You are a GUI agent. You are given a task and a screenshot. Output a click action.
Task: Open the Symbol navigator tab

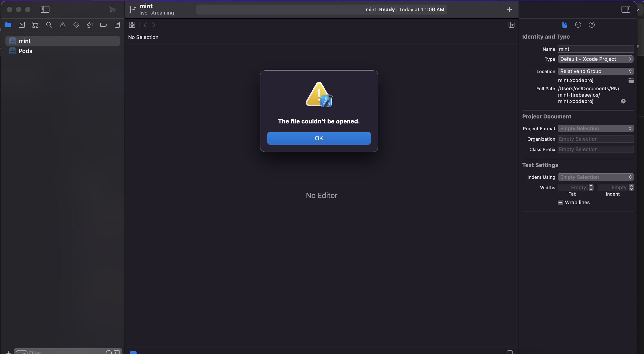pos(35,25)
